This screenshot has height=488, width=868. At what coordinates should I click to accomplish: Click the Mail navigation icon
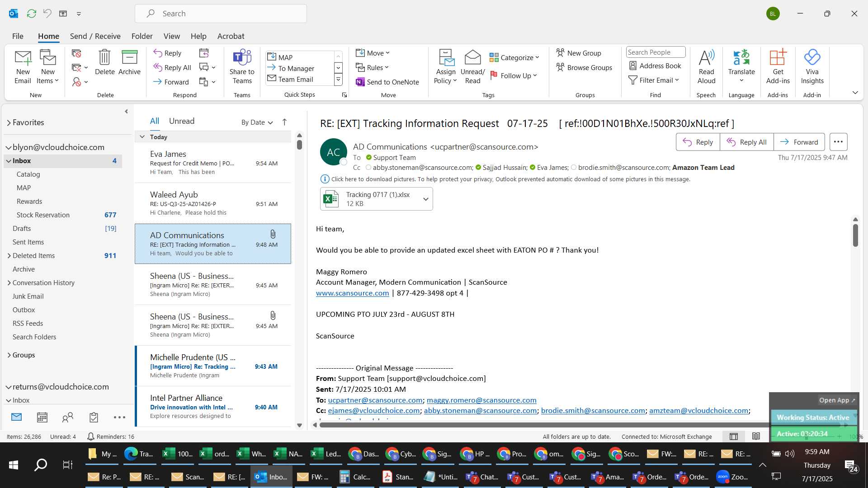pos(16,418)
